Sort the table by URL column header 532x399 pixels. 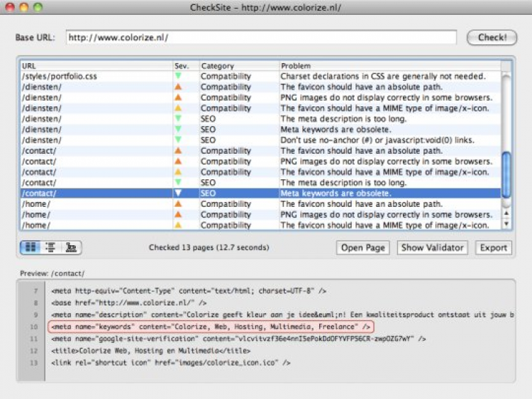point(96,66)
